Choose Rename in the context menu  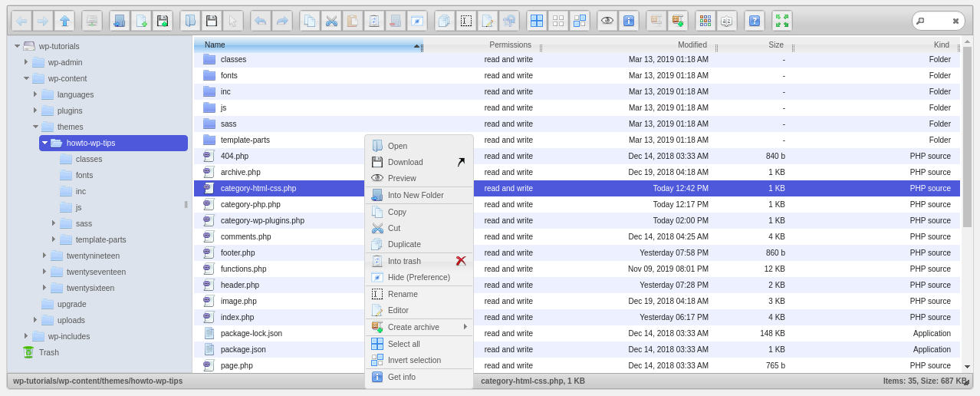419,294
